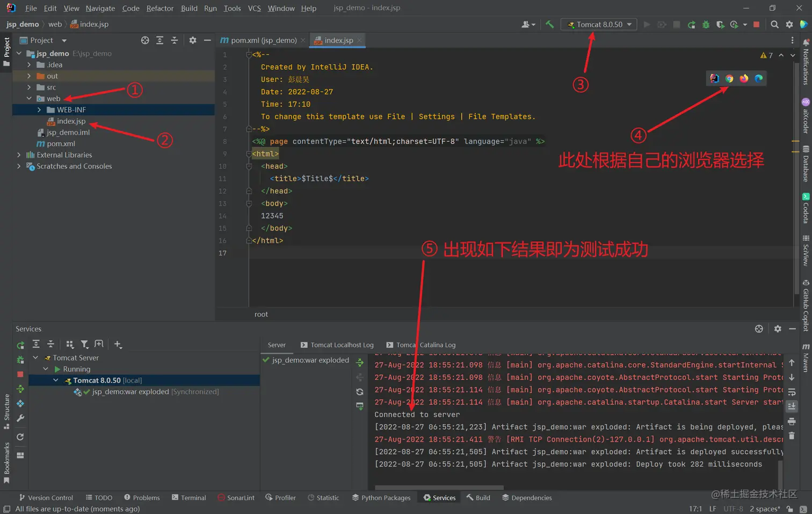Stop the running server with red square
The image size is (812, 514).
(x=757, y=25)
